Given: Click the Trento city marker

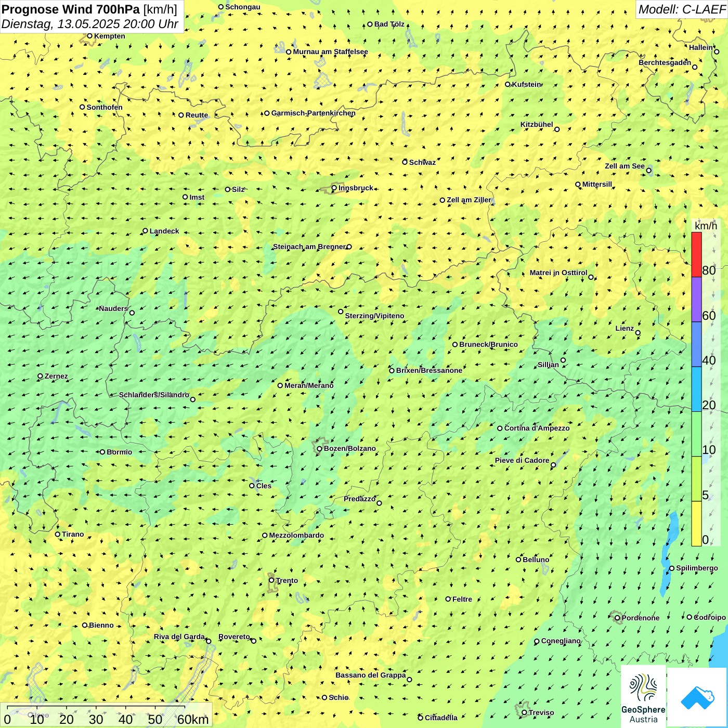Looking at the screenshot, I should point(271,580).
